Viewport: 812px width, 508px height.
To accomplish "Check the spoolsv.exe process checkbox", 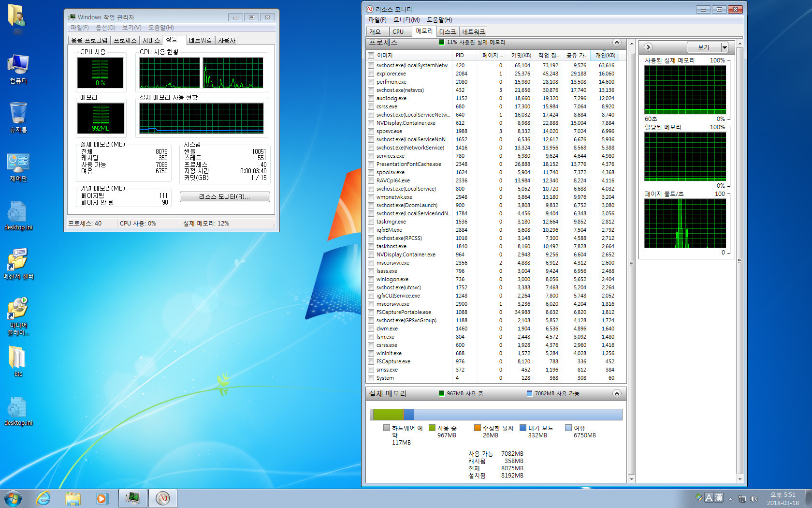I will (x=371, y=172).
